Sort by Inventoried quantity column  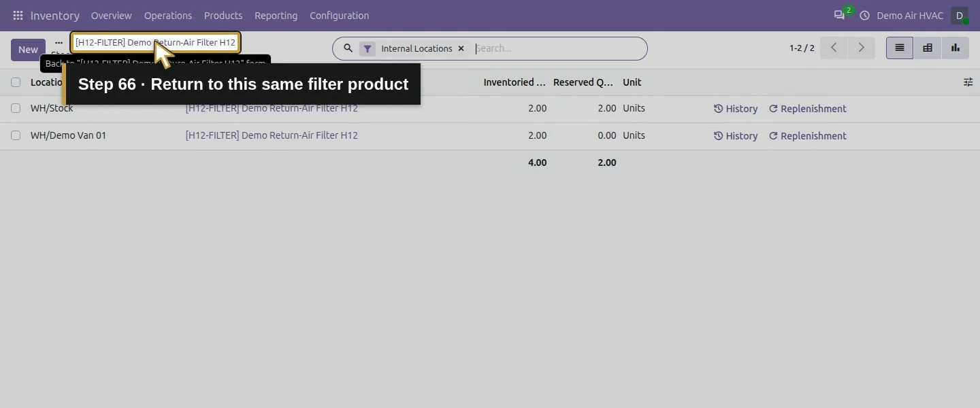click(x=514, y=82)
